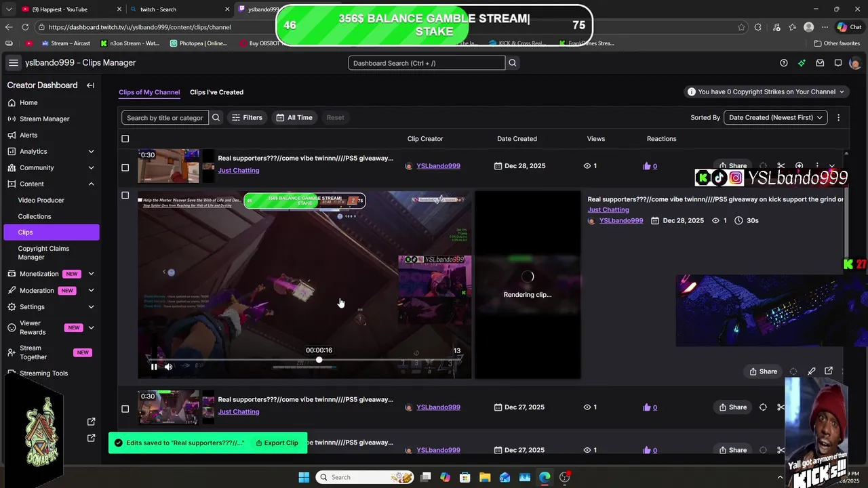The width and height of the screenshot is (868, 488).
Task: Open YSLbando999 creator link on Dec 28 row
Action: coord(438,166)
